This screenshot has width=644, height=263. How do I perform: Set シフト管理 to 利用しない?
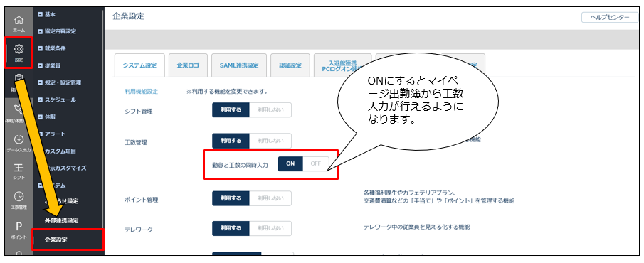[270, 110]
